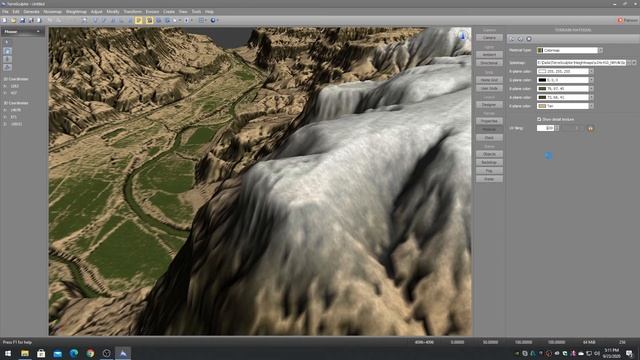This screenshot has width=640, height=360.
Task: Open the Water panel
Action: tap(489, 179)
